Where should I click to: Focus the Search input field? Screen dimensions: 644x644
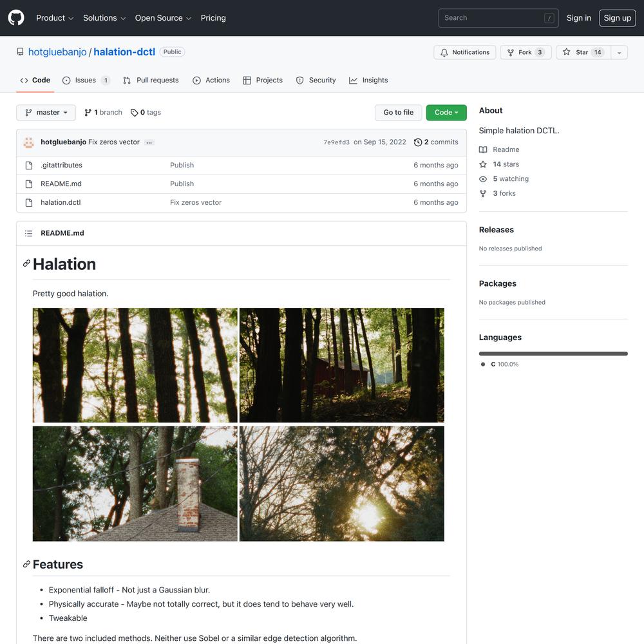(x=498, y=18)
